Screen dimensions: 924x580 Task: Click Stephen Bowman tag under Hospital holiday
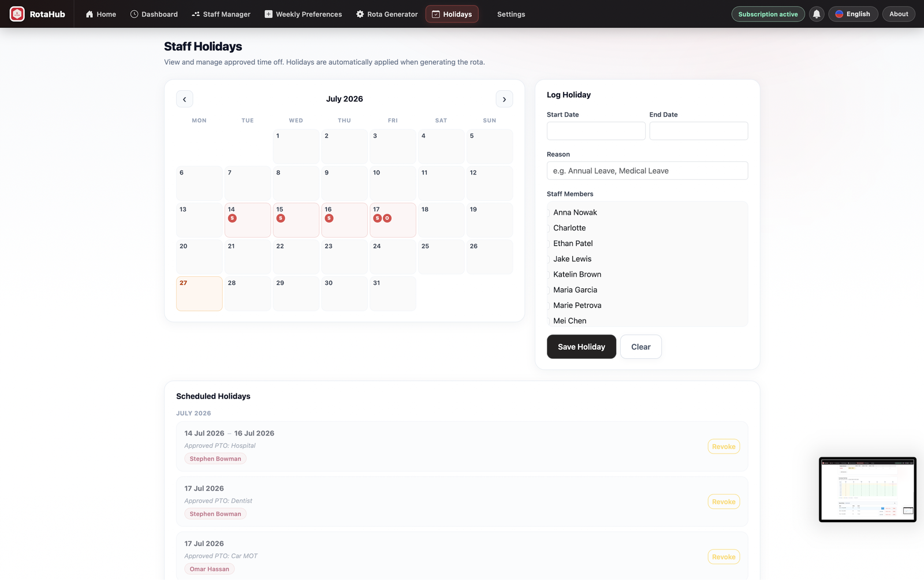[215, 459]
